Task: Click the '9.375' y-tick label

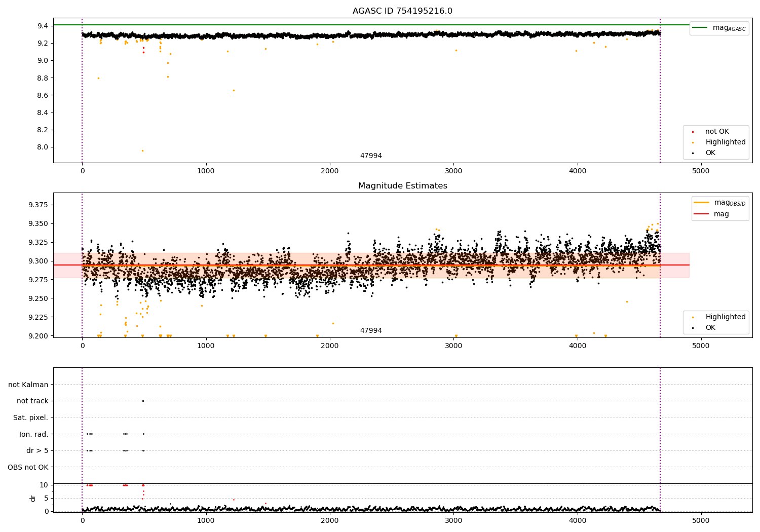Action: [x=38, y=205]
